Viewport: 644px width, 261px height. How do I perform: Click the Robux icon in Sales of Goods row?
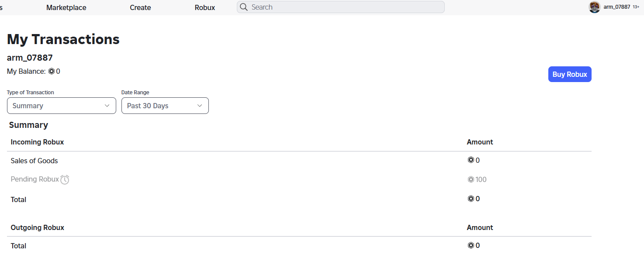point(471,160)
